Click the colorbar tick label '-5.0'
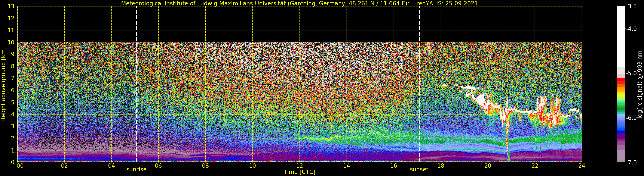 click(x=632, y=73)
